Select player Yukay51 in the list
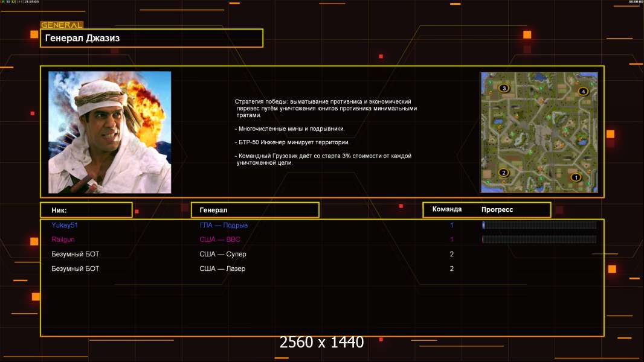 [x=65, y=225]
